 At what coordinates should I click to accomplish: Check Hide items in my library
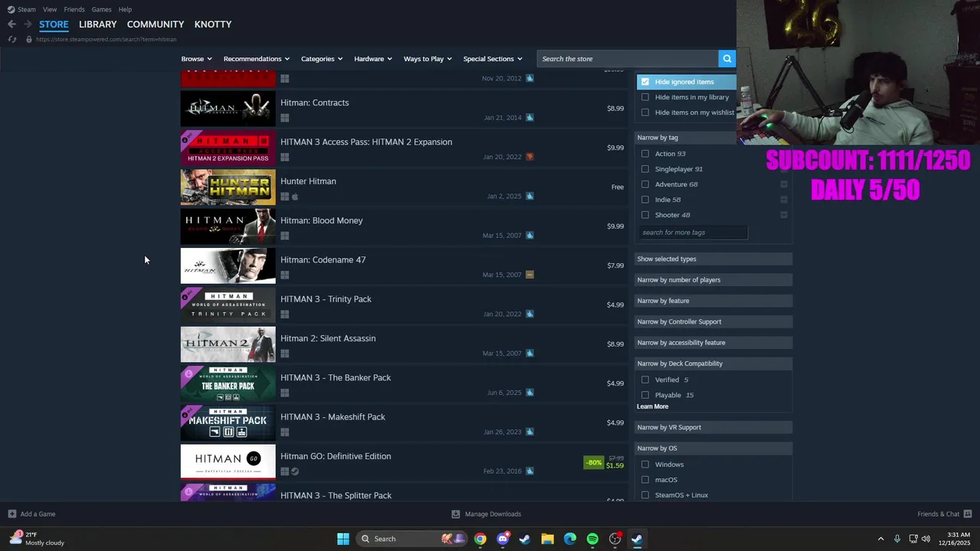645,97
